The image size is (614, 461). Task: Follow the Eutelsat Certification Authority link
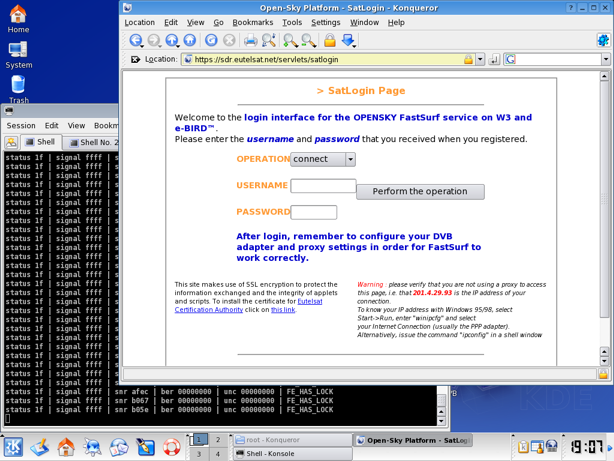tap(248, 306)
